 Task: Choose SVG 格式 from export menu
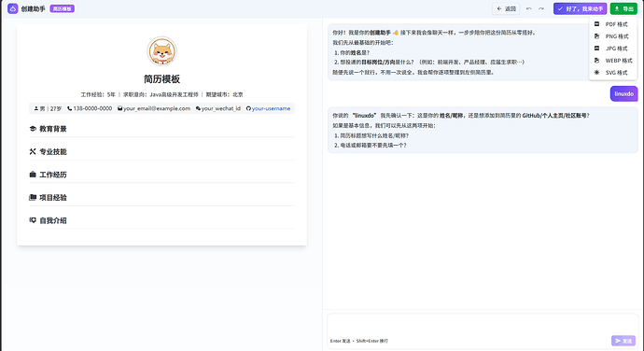613,72
